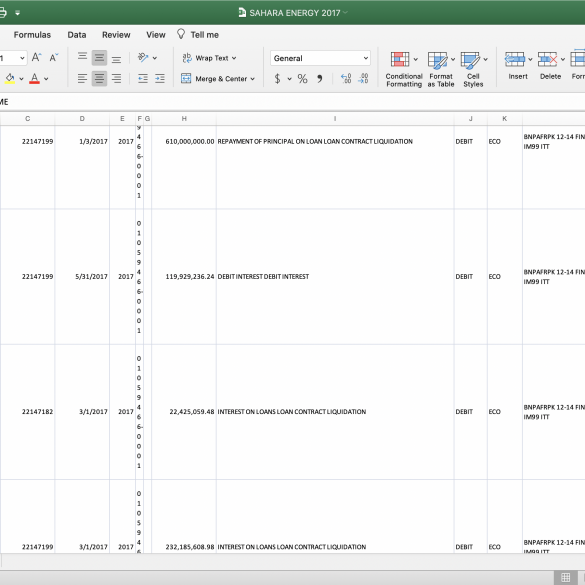Screen dimensions: 585x585
Task: Click the Print icon in title bar
Action: pyautogui.click(x=3, y=13)
